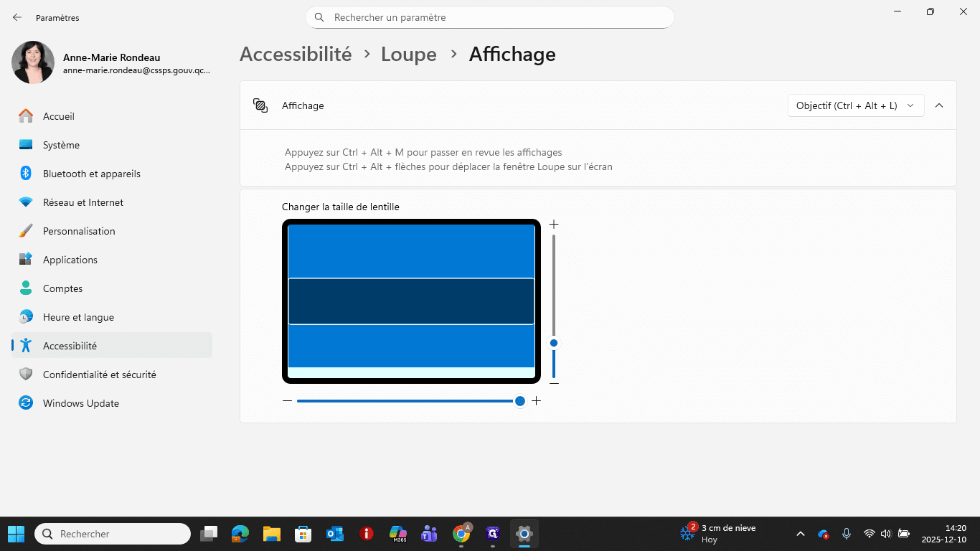Open Outlook from the taskbar
This screenshot has height=551, width=980.
click(x=335, y=534)
